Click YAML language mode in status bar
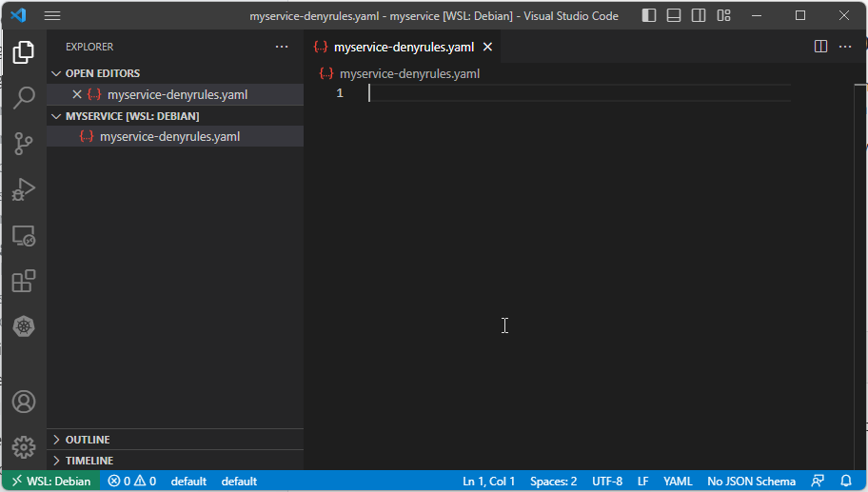 [677, 482]
